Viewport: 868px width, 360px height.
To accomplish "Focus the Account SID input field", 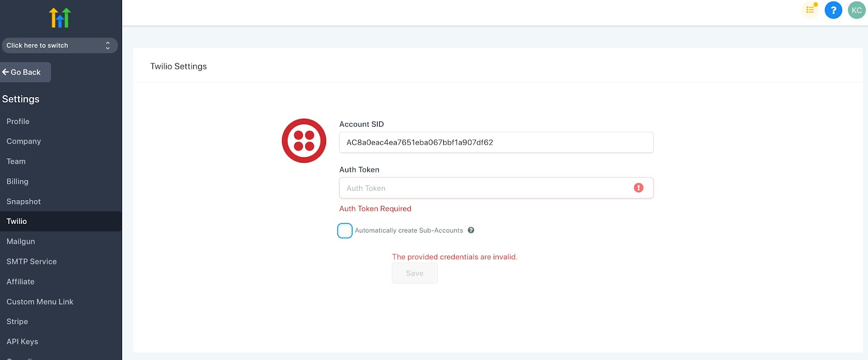I will [x=496, y=143].
